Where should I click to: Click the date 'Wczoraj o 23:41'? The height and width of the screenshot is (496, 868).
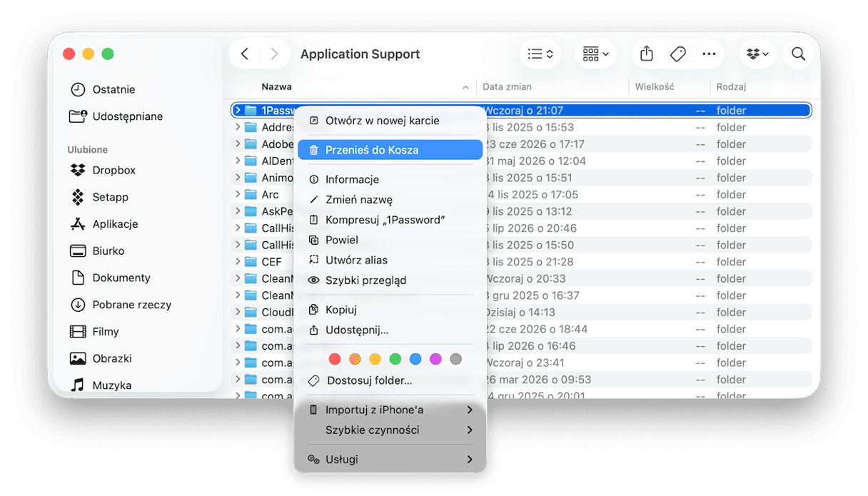coord(525,363)
